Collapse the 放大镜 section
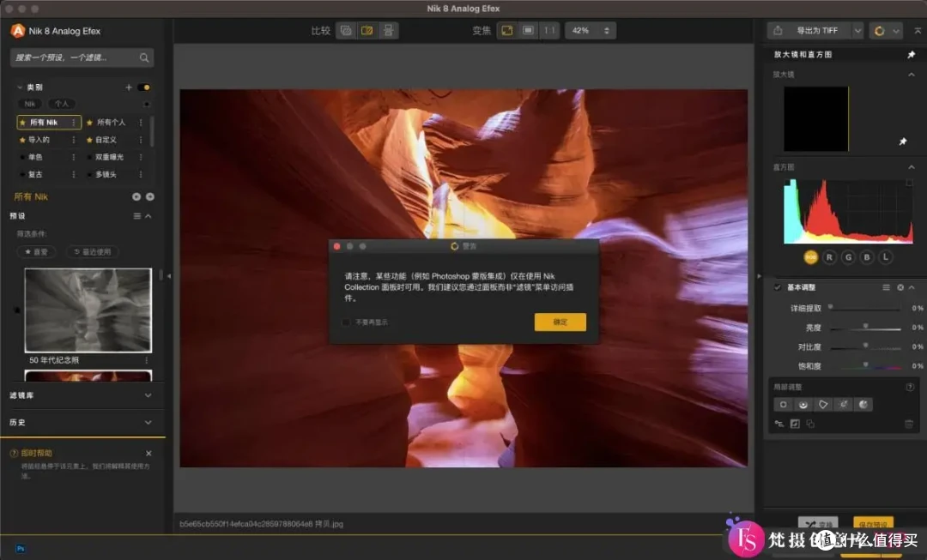This screenshot has height=560, width=927. [x=911, y=75]
